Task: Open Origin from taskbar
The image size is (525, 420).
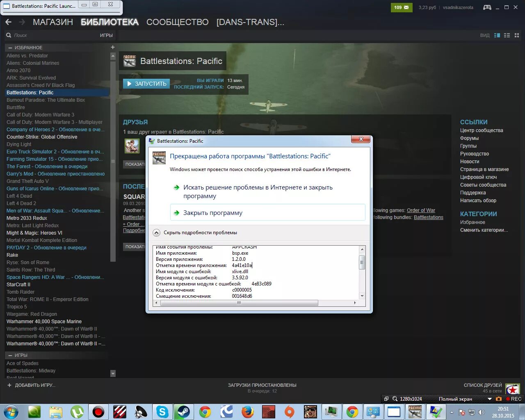Action: [290, 411]
